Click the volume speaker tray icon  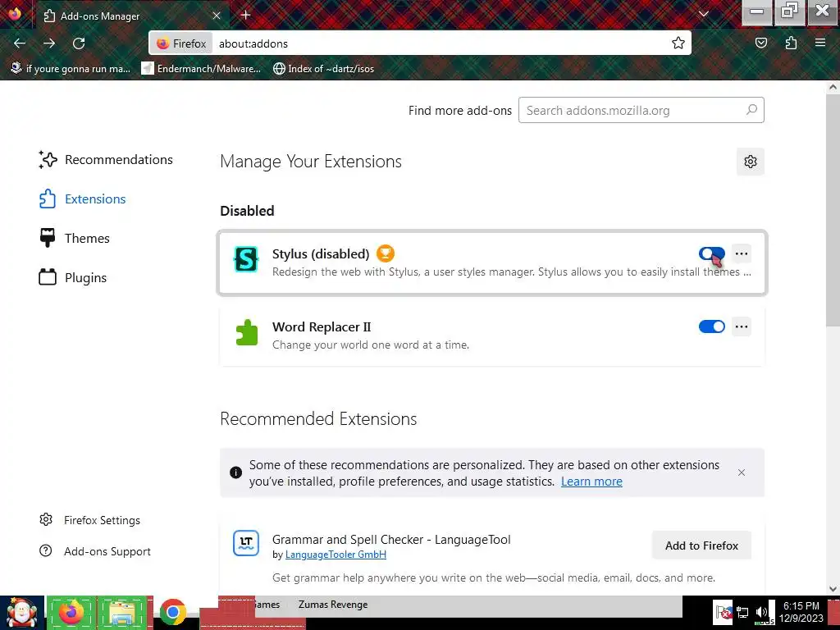761,612
